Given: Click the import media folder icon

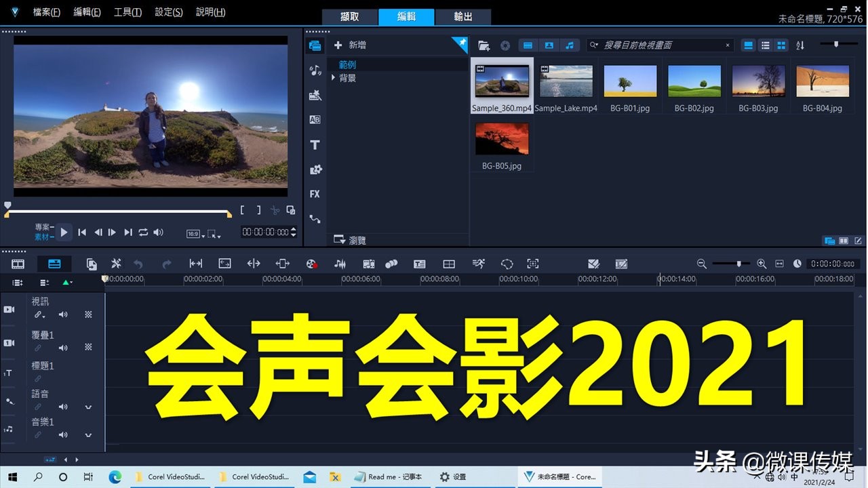Looking at the screenshot, I should point(483,45).
